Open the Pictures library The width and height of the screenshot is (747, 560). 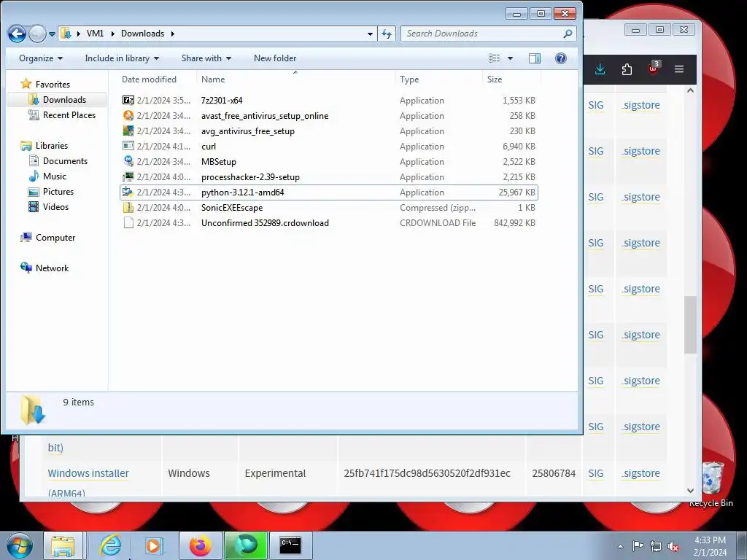(x=58, y=192)
